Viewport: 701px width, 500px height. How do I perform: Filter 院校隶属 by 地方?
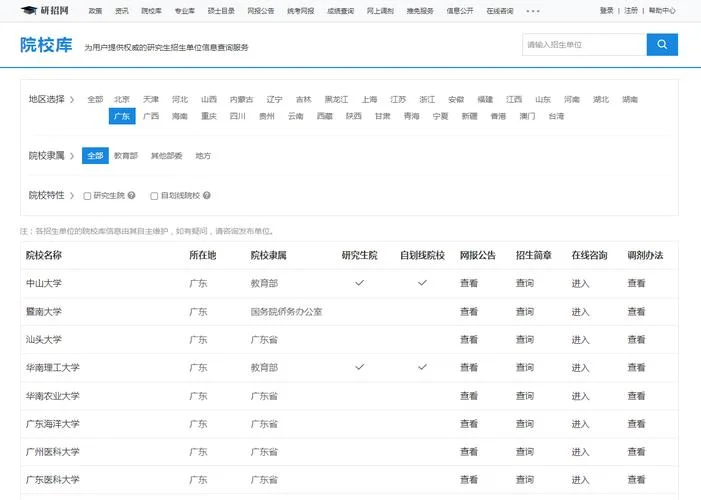(x=203, y=156)
